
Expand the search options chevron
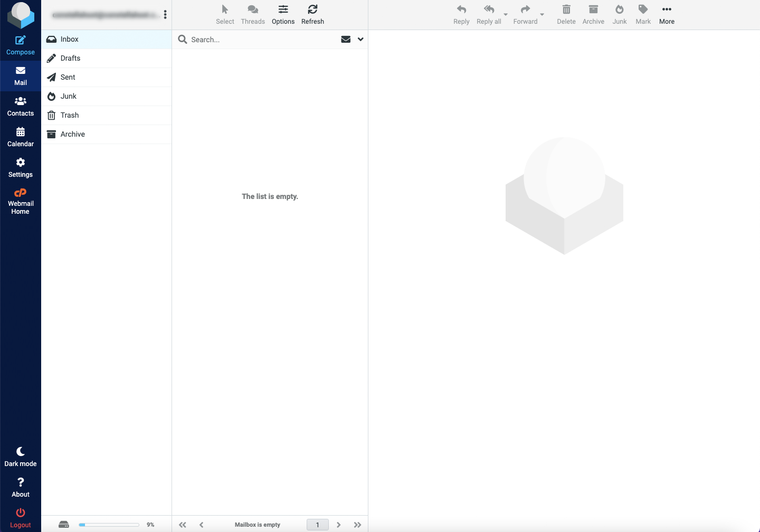[360, 40]
